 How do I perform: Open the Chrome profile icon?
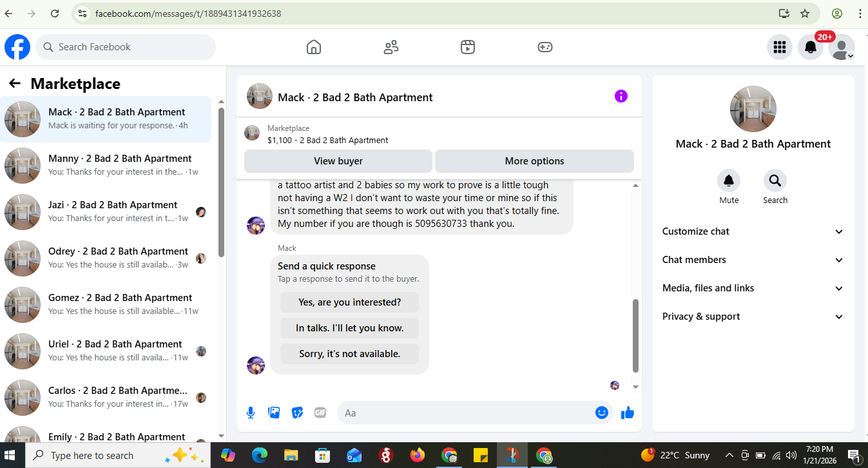(837, 13)
